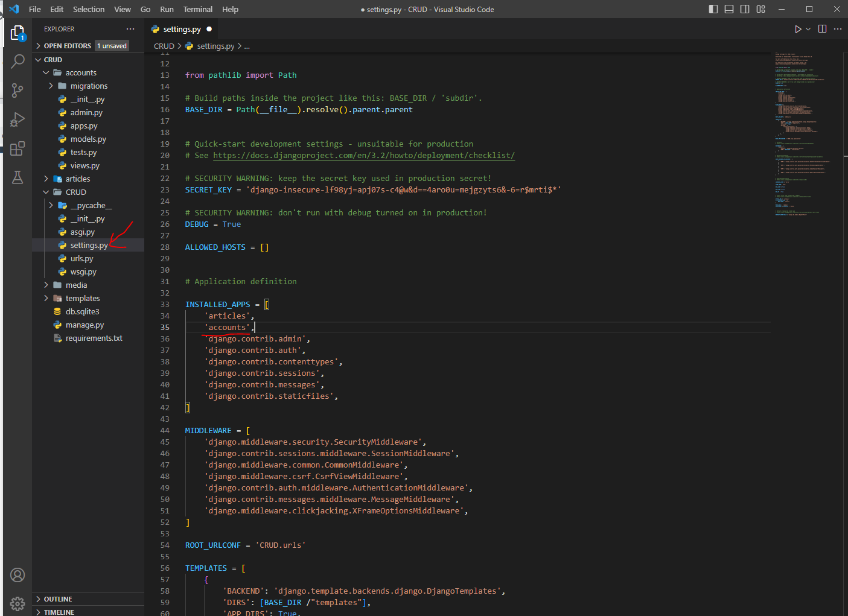Expand the __pycache__ folder

click(x=88, y=205)
